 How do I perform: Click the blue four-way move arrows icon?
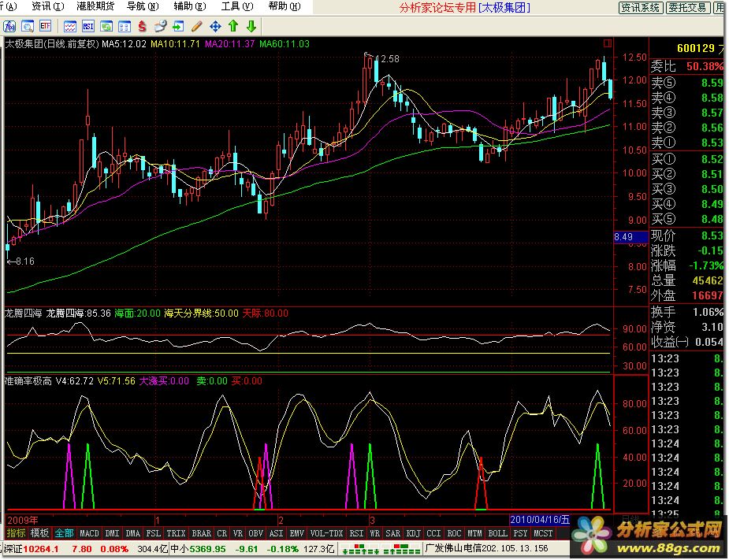[x=215, y=27]
